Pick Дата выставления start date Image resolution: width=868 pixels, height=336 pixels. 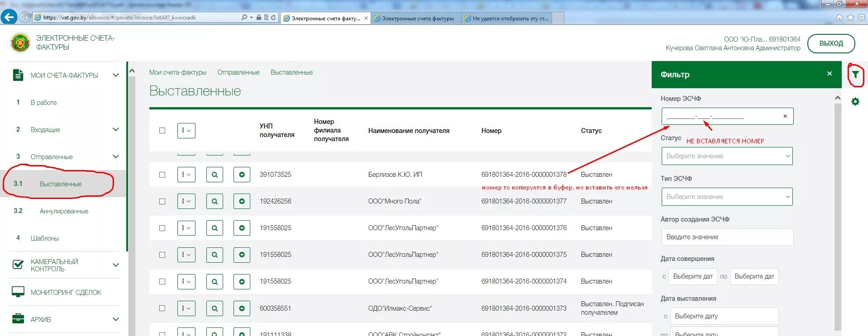tap(725, 316)
